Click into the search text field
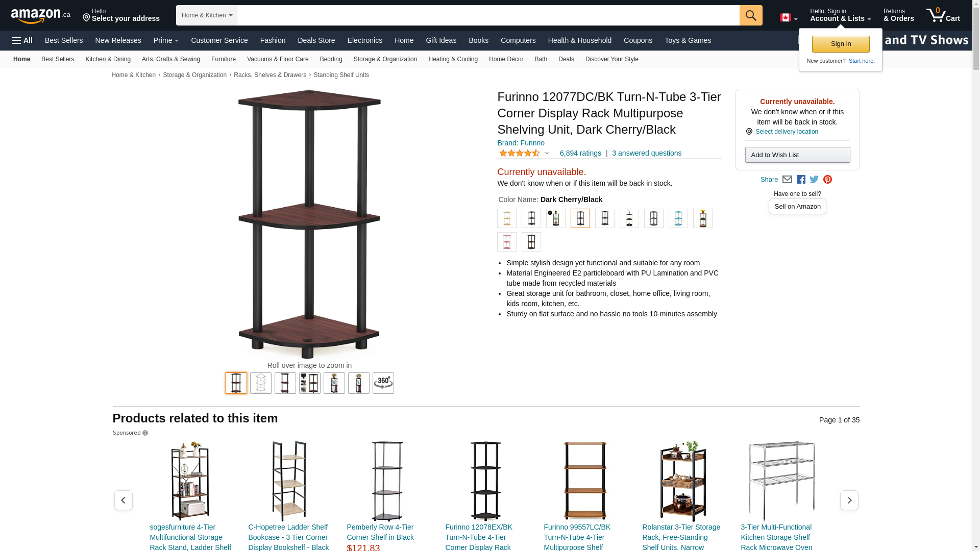This screenshot has height=551, width=980. [488, 15]
